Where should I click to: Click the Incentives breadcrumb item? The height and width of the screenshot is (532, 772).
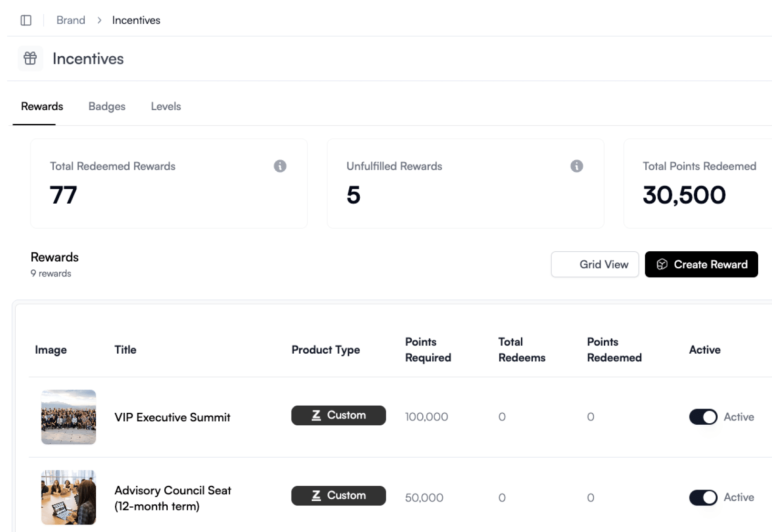136,20
